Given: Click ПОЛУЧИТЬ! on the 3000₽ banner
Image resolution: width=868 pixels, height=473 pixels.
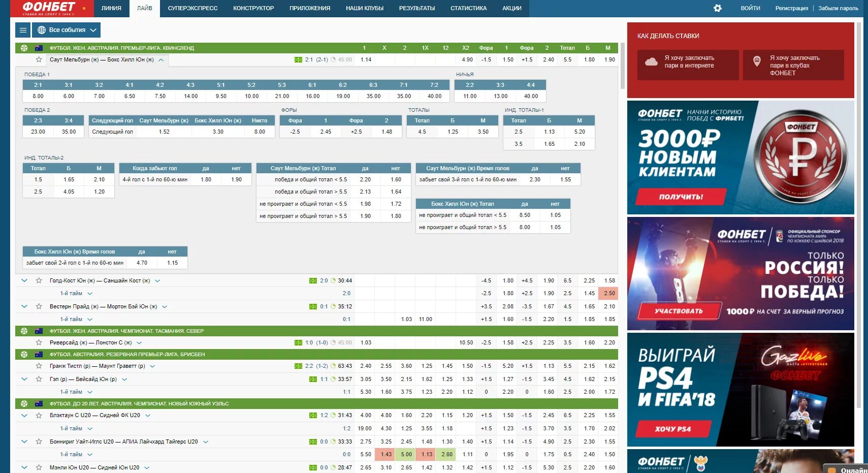Looking at the screenshot, I should click(x=681, y=197).
